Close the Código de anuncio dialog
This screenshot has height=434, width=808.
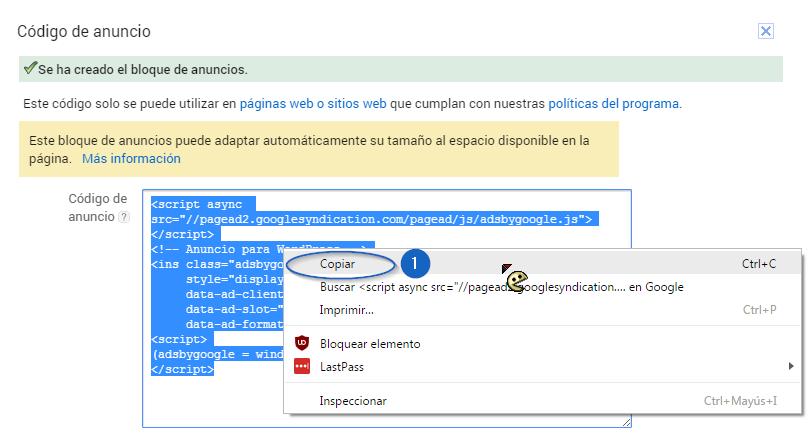click(766, 31)
